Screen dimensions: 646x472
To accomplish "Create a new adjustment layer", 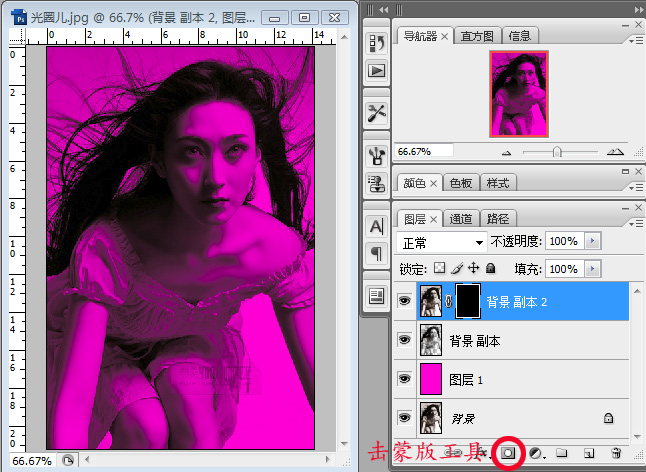I will tap(535, 453).
